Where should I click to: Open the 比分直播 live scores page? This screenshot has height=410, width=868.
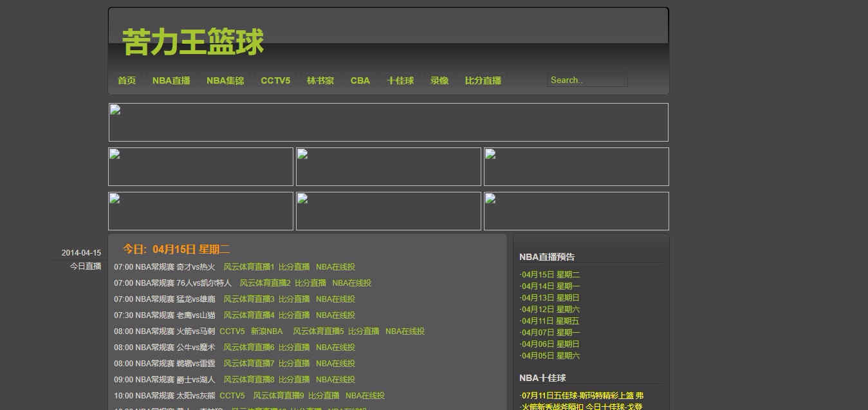[x=483, y=80]
